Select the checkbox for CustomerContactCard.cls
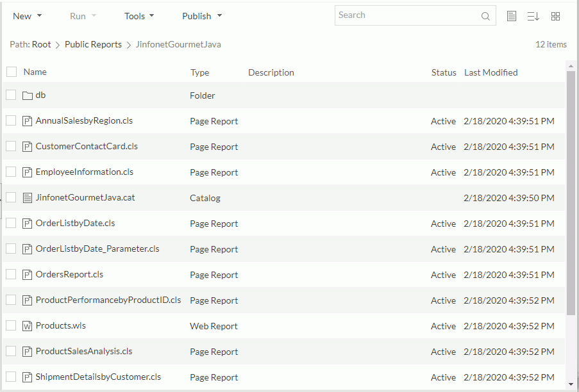579x392 pixels. (10, 146)
